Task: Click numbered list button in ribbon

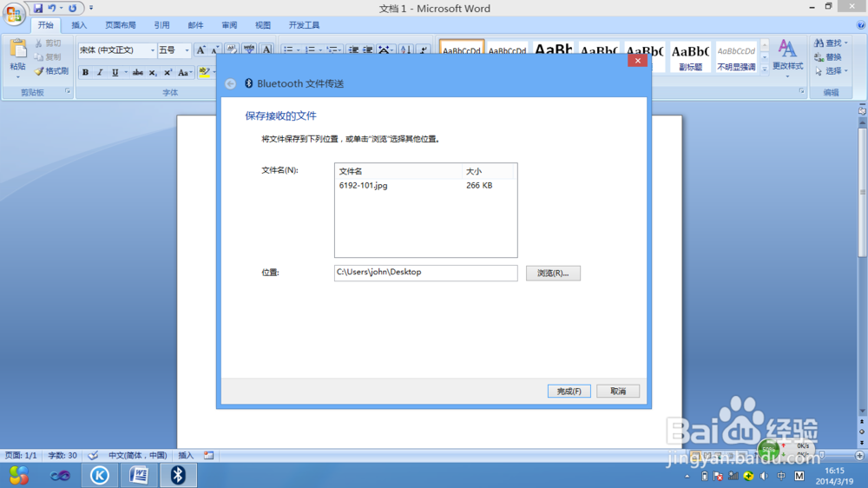Action: click(310, 49)
